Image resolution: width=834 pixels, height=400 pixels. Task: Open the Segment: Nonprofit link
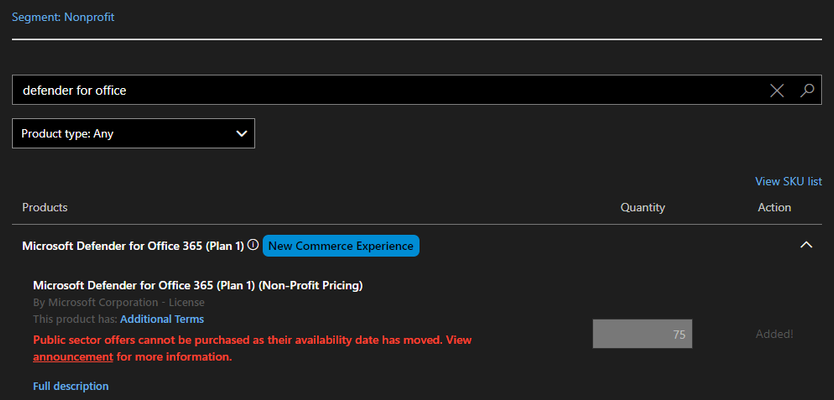[63, 17]
